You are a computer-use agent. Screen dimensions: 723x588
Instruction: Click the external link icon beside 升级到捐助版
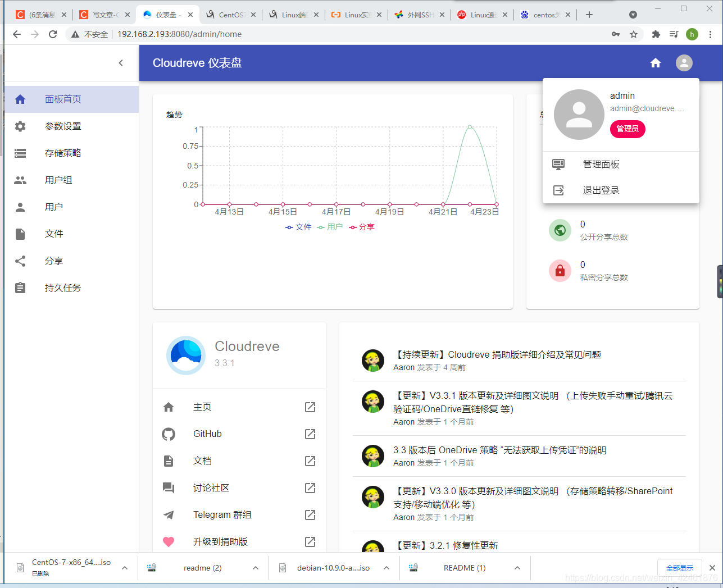(310, 542)
